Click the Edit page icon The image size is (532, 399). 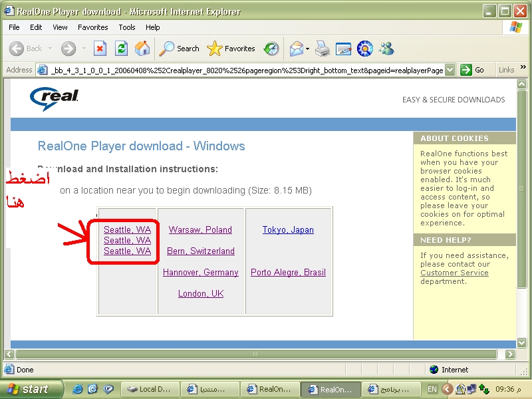point(343,49)
